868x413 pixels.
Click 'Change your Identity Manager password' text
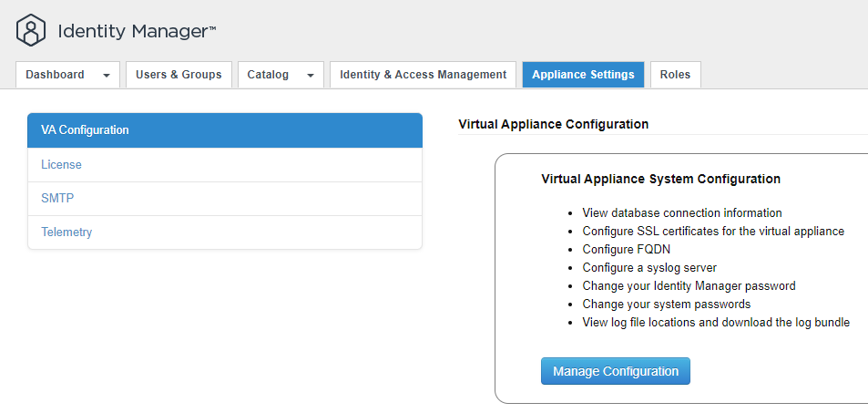coord(689,286)
